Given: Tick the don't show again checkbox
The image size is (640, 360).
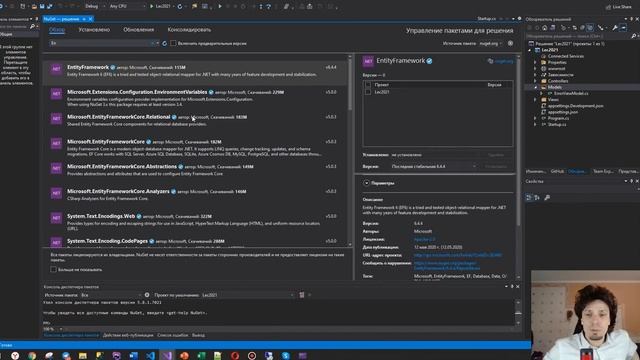Looking at the screenshot, I should (53, 269).
